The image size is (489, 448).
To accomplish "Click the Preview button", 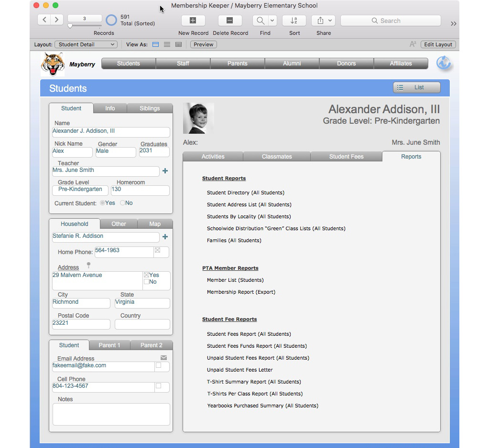I will point(203,44).
